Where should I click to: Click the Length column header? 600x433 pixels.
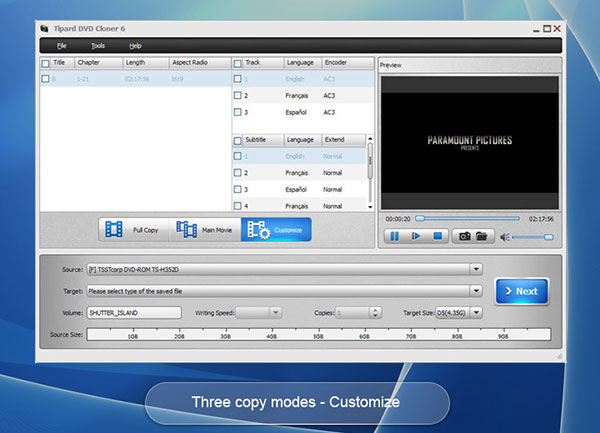pos(146,63)
